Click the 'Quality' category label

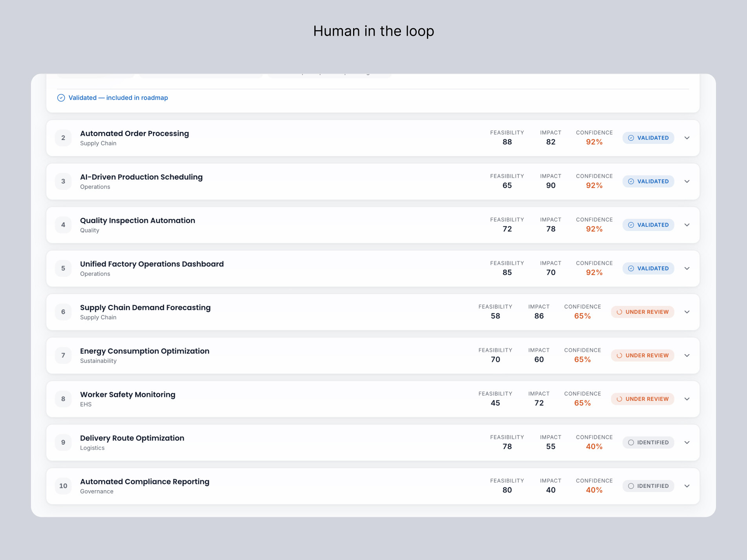point(89,231)
